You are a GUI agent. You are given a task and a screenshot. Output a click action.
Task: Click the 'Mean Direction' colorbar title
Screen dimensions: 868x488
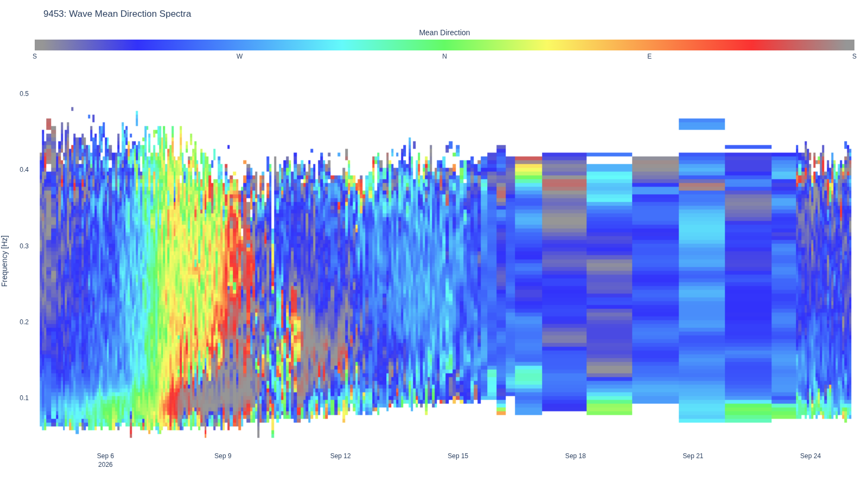pyautogui.click(x=444, y=33)
